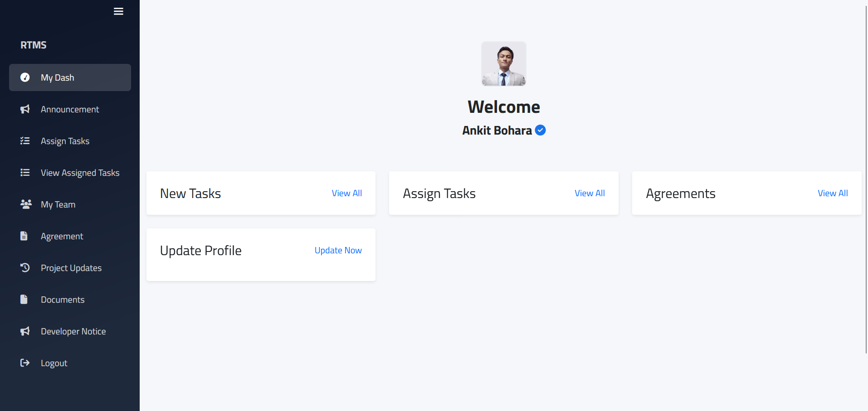
Task: Click the Agreement document icon
Action: (x=24, y=236)
